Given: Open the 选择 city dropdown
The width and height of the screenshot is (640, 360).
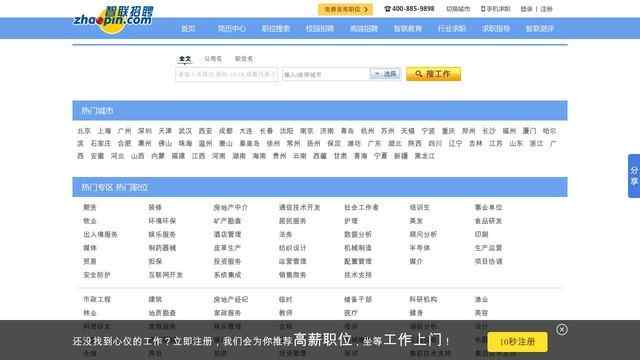Looking at the screenshot, I should (385, 74).
